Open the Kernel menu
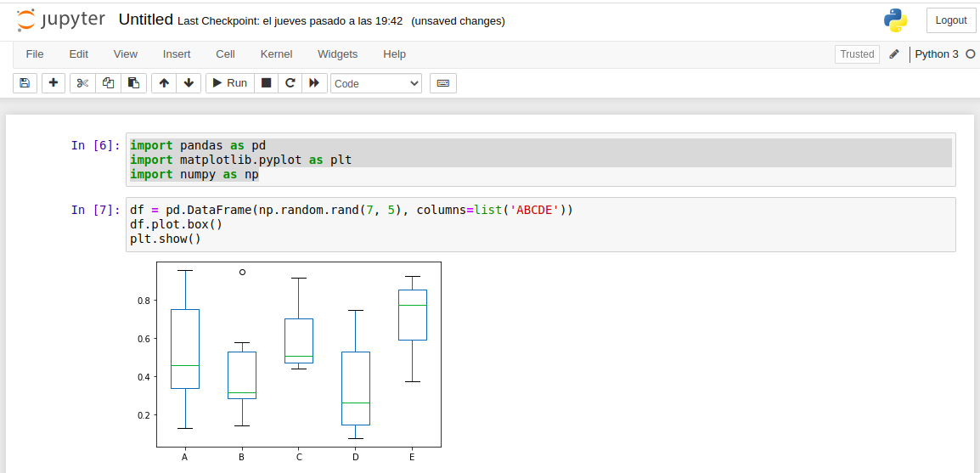This screenshot has height=473, width=980. click(x=276, y=54)
